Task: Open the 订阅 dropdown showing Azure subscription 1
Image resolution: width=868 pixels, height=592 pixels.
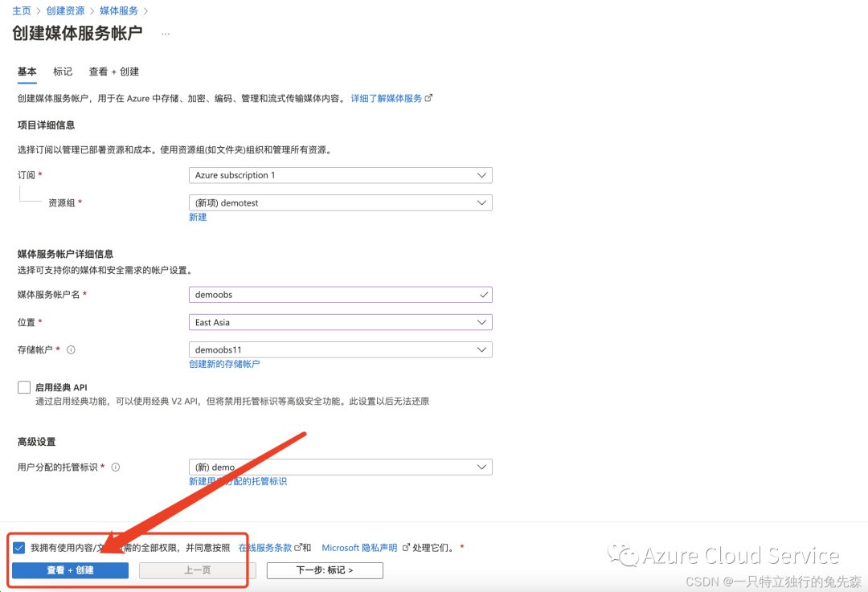Action: coord(341,175)
